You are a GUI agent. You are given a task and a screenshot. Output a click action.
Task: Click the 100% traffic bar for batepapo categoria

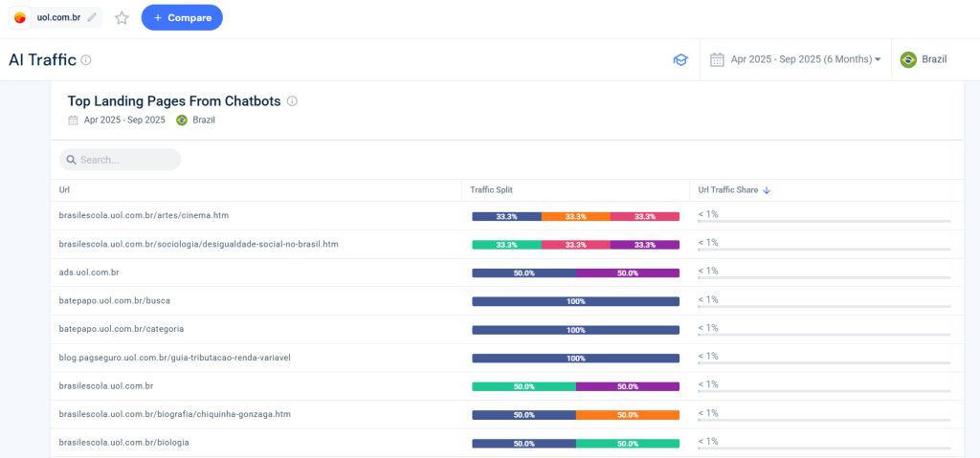[575, 331]
